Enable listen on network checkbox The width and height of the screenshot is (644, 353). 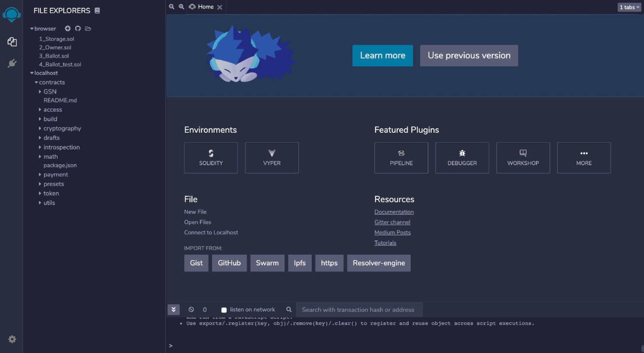point(224,310)
